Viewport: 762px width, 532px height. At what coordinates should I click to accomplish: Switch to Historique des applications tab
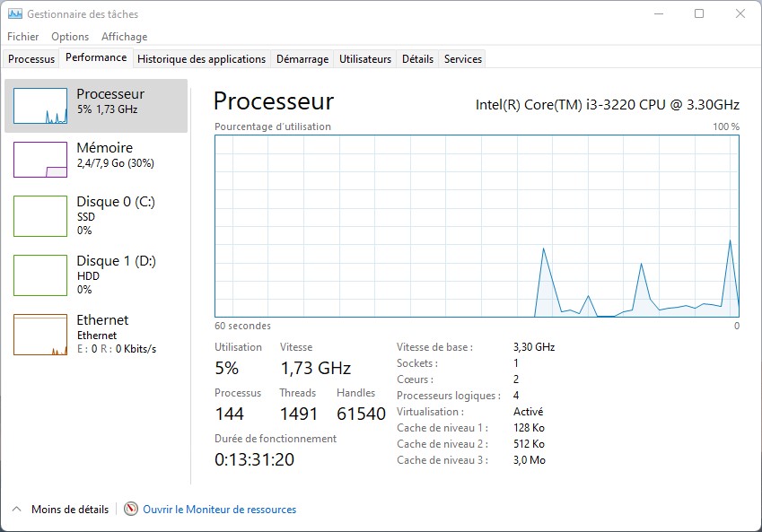coord(201,59)
